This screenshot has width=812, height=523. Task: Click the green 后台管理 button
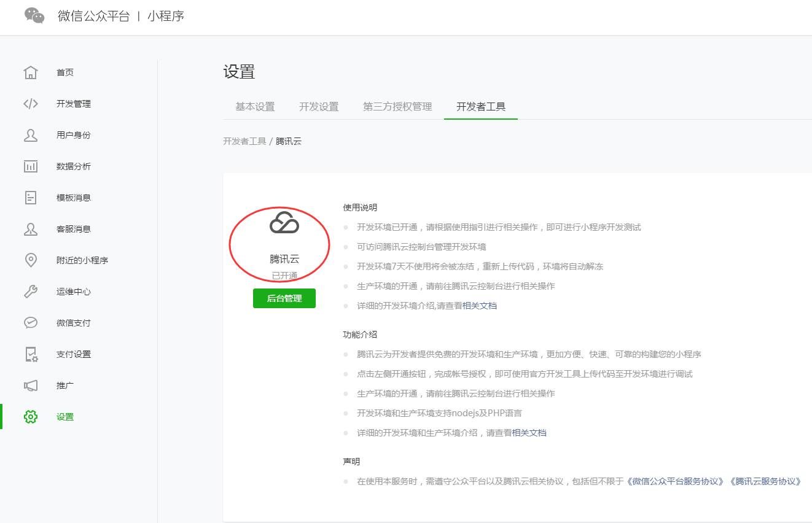click(x=284, y=298)
